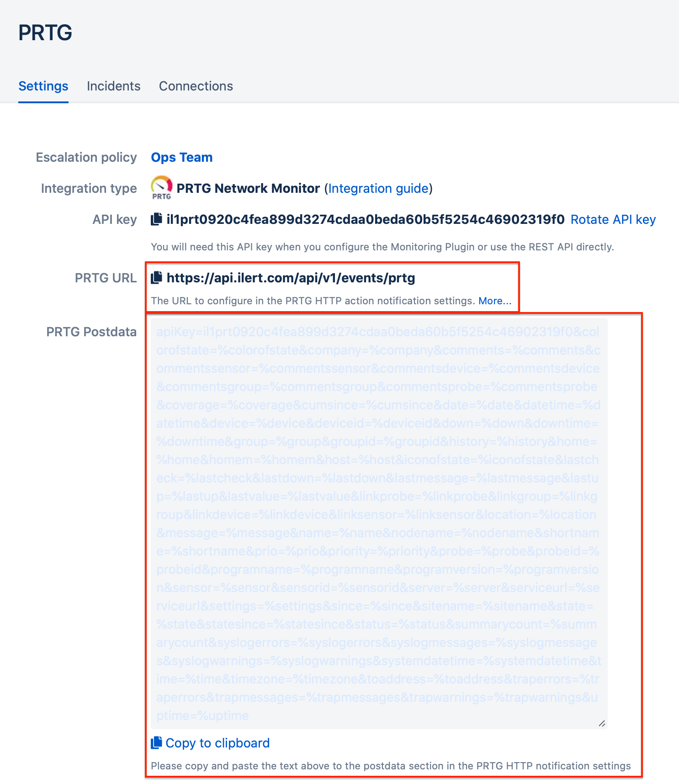Screen dimensions: 679x784
Task: Click the postdata textarea resize handle
Action: click(x=602, y=723)
